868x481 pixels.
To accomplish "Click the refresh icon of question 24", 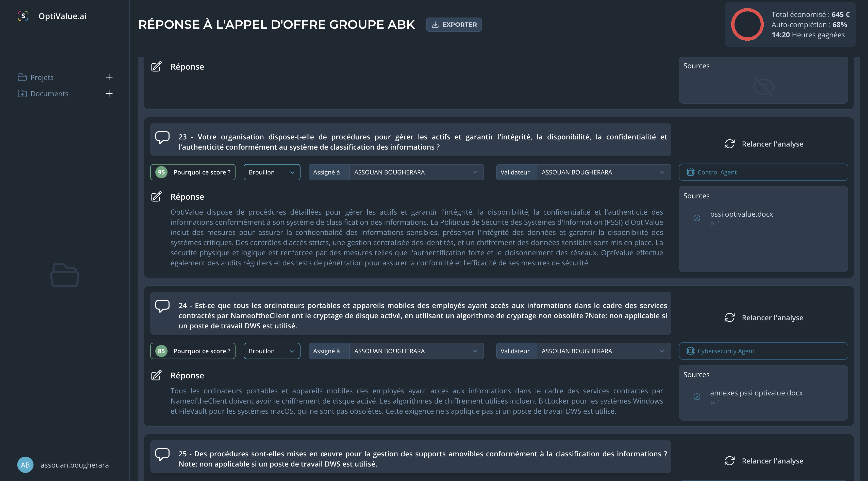I will pos(729,317).
